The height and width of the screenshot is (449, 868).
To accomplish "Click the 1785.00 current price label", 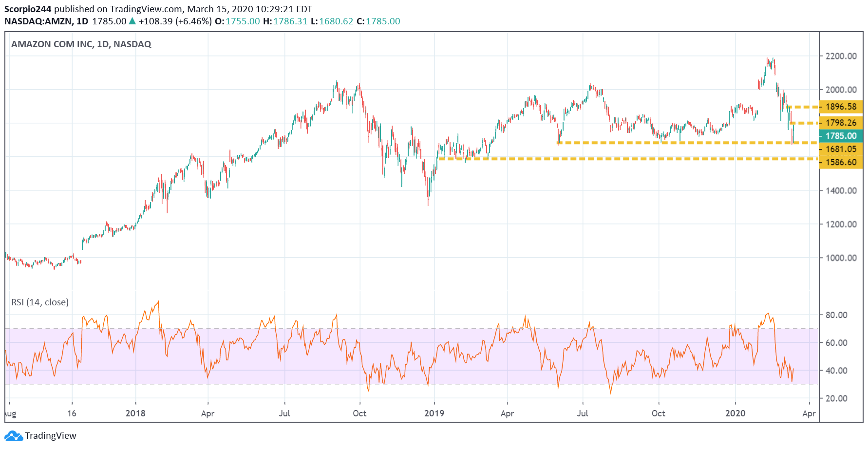I will coord(841,136).
